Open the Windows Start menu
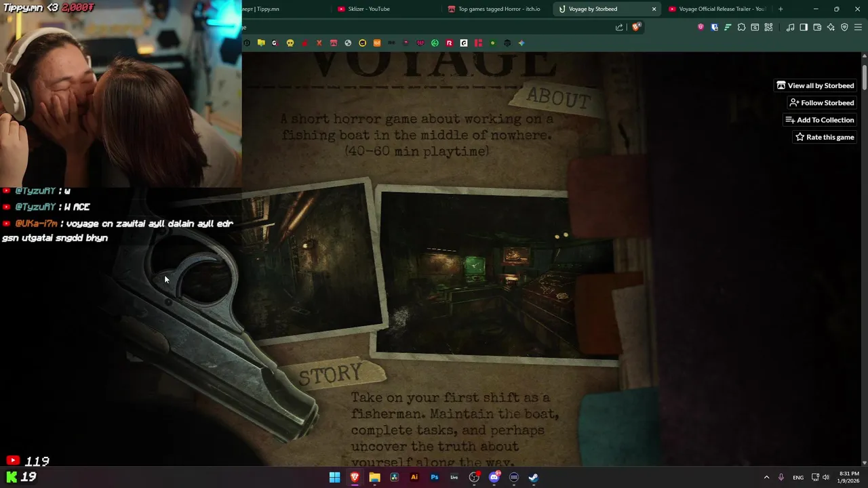The height and width of the screenshot is (488, 868). 334,477
